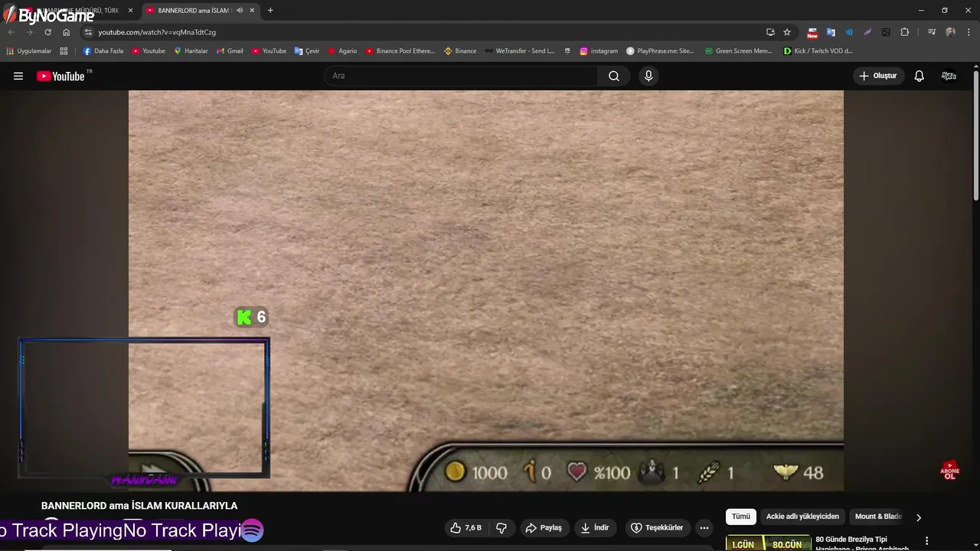980x551 pixels.
Task: Open the Daha Fazla Facebook bookmark
Action: (103, 51)
